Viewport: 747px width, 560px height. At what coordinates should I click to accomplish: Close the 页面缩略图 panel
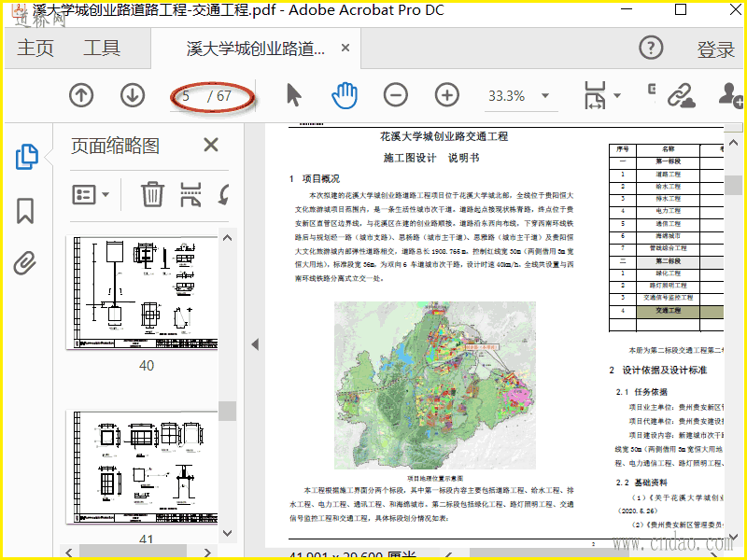(x=211, y=145)
